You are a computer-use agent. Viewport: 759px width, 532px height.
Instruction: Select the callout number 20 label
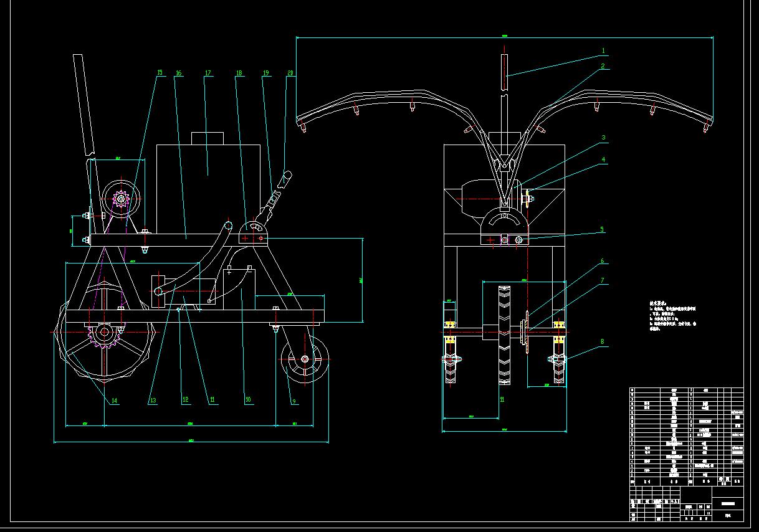pyautogui.click(x=290, y=73)
